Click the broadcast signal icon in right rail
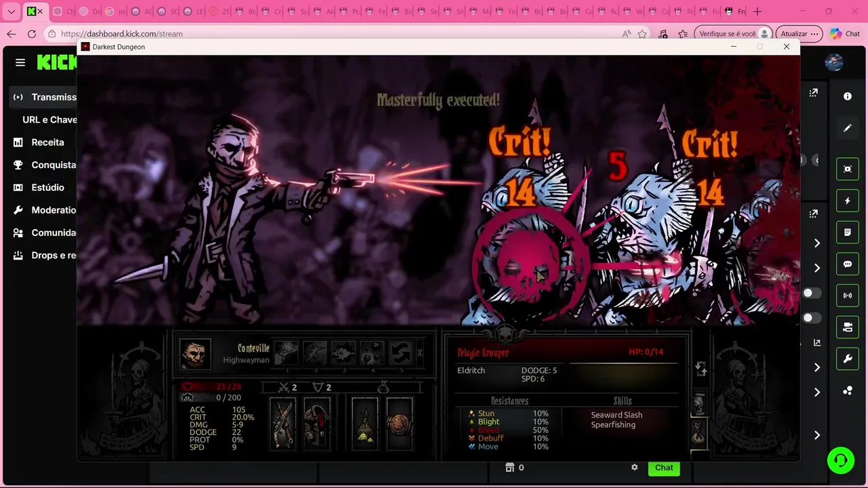The height and width of the screenshot is (488, 868). [x=848, y=296]
